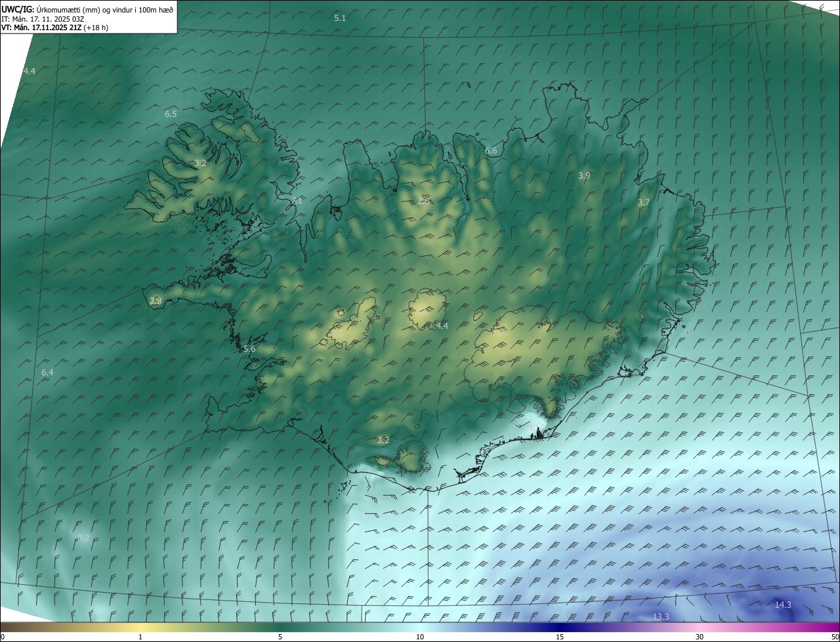This screenshot has width=840, height=642.
Task: Click the 5.1 value north of Iceland
Action: (x=340, y=18)
